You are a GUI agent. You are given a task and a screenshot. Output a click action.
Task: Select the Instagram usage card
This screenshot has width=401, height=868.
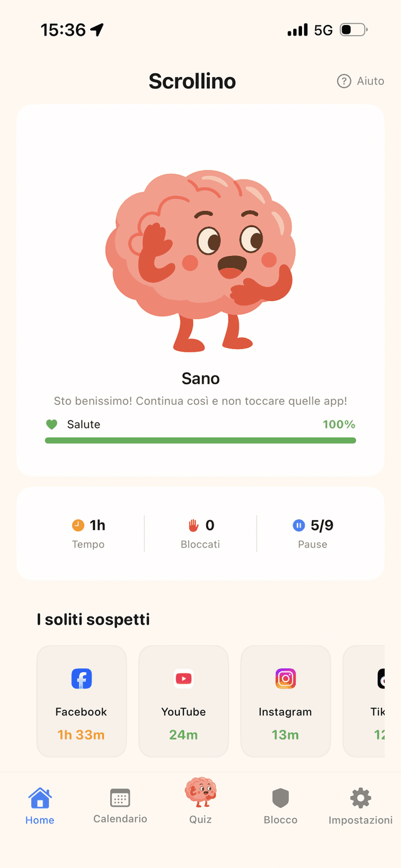click(286, 700)
